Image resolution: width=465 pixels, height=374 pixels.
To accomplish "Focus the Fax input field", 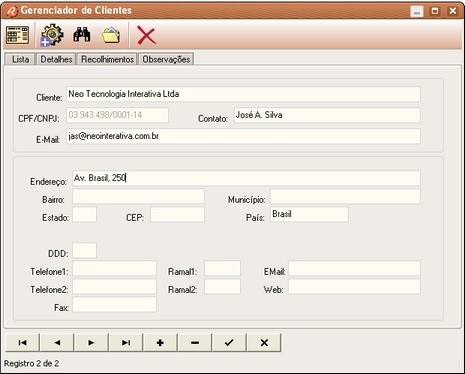I will (x=114, y=304).
